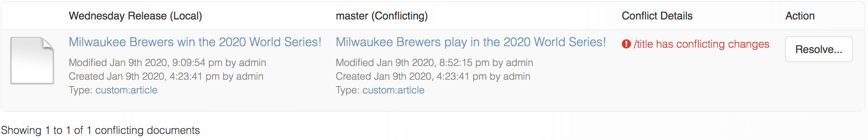Select the 'Wednesday Release (Local)' column header
Viewport: 868px width, 140px height.
tap(135, 16)
